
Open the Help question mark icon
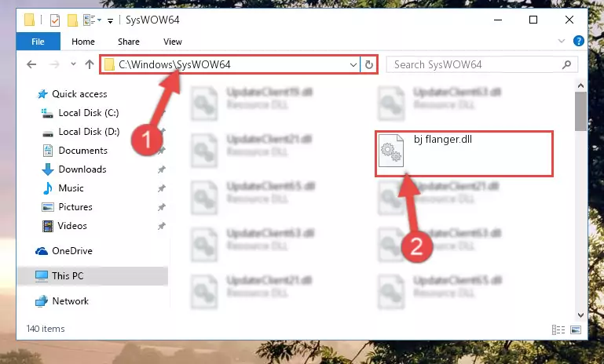click(x=578, y=41)
